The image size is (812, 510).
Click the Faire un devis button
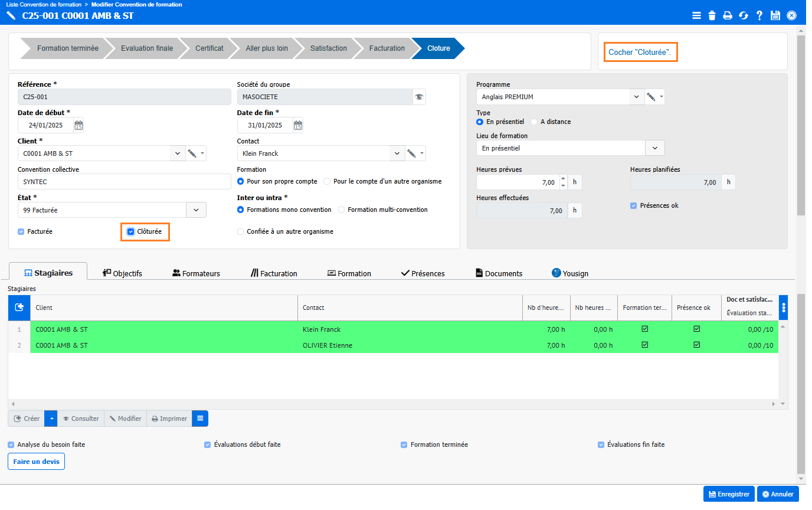pos(36,462)
